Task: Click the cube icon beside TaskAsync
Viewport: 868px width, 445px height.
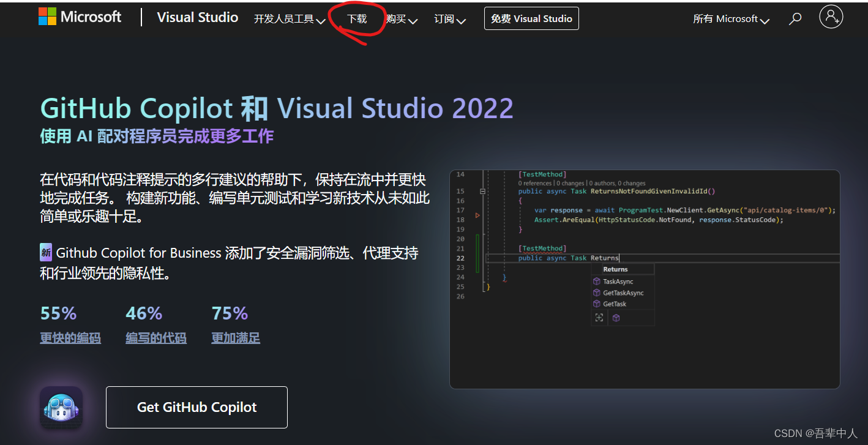Action: click(x=597, y=282)
